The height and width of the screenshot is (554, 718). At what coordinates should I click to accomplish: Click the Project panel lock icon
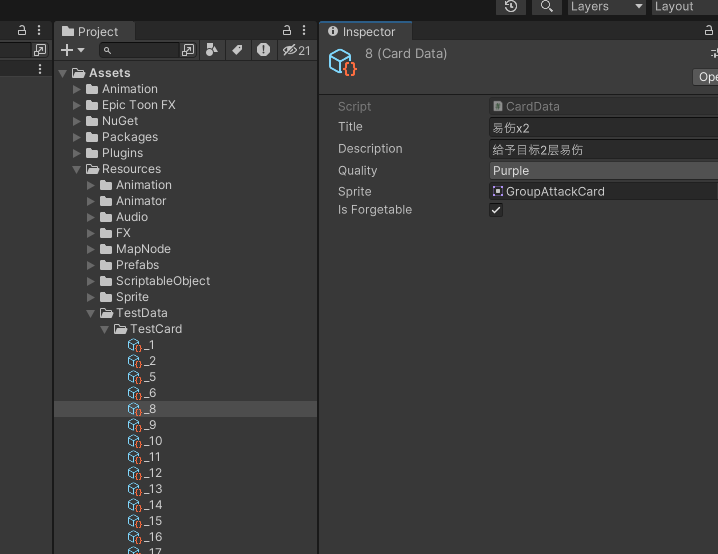(x=287, y=31)
